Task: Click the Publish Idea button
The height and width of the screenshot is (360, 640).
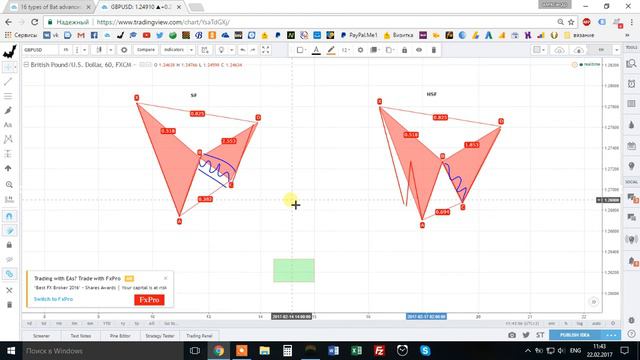Action: [575, 335]
